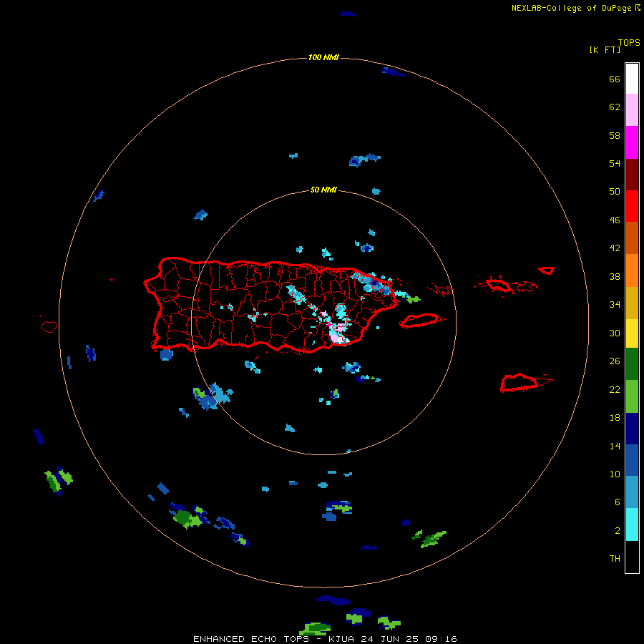Click the '50' legend value

click(x=615, y=192)
